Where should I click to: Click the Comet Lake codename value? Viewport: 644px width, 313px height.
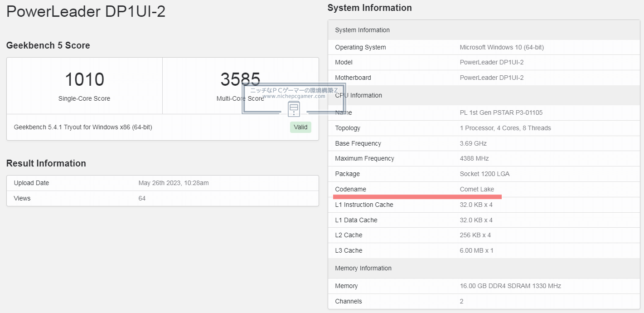(x=477, y=189)
